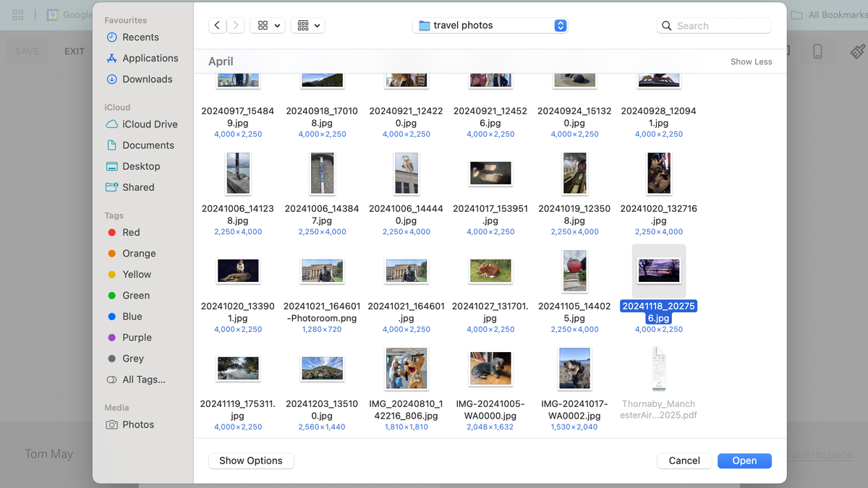Screen dimensions: 868x488
Task: Click the SAVE button in the background window
Action: [27, 51]
